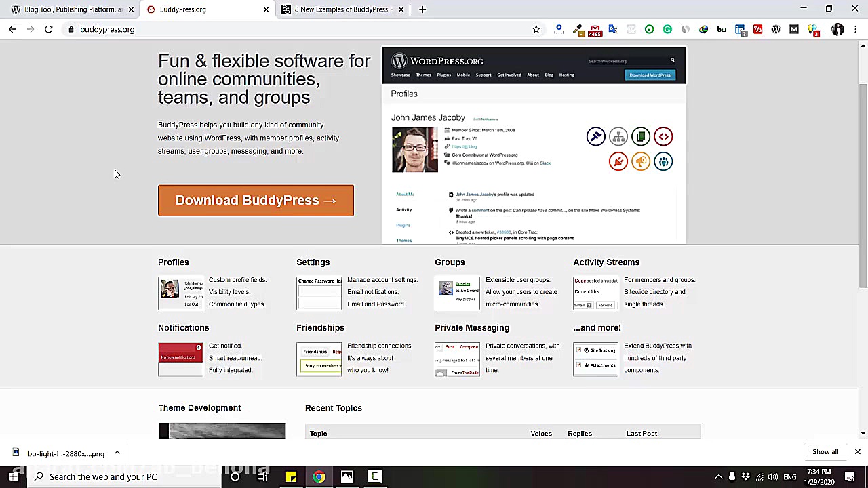Open the Gmail checker extension showing 4485
This screenshot has height=488, width=868.
click(595, 30)
